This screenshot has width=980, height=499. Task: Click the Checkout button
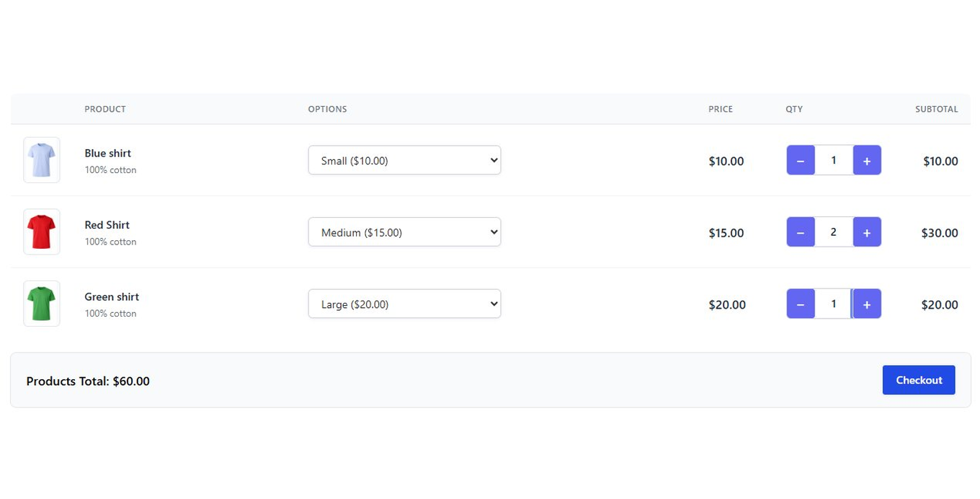[919, 380]
